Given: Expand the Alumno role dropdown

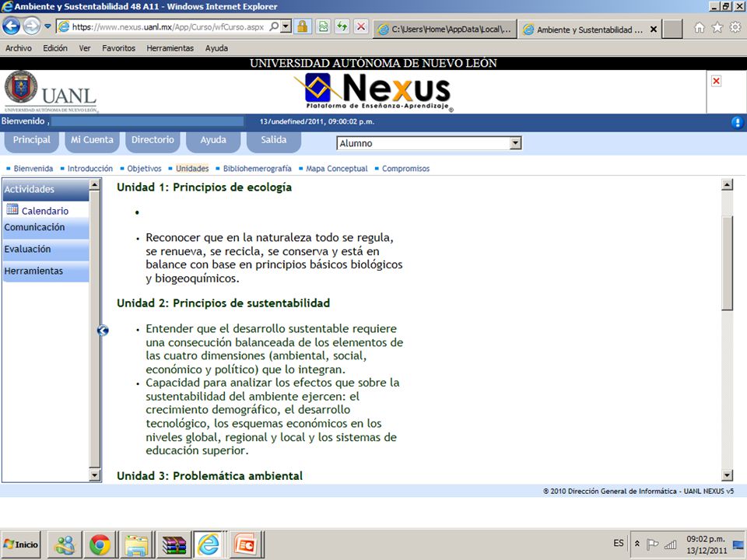Looking at the screenshot, I should coord(515,143).
